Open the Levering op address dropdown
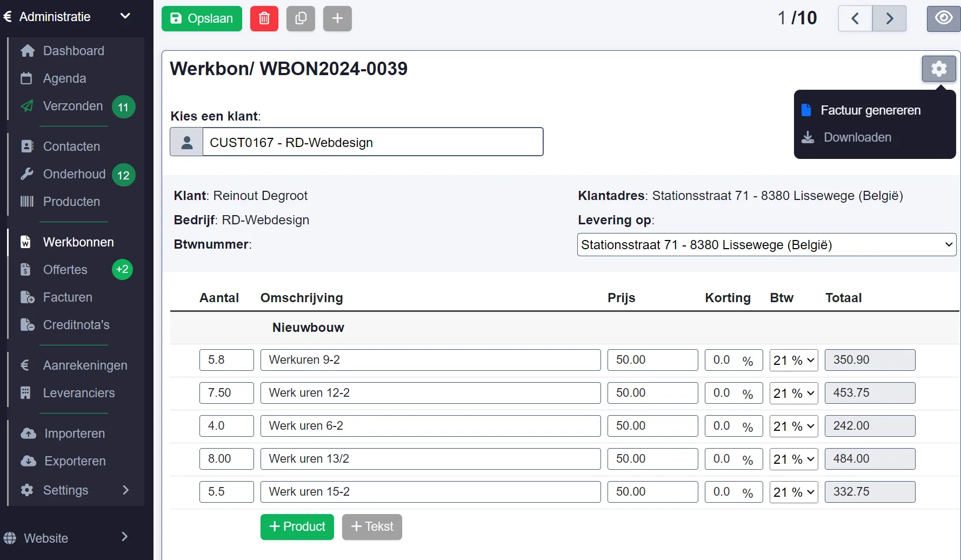961x560 pixels. point(766,245)
